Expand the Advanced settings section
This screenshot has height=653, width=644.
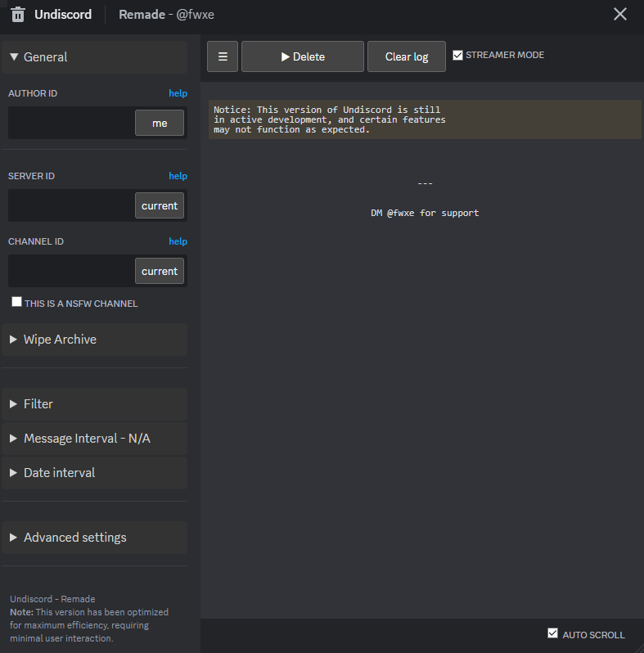pyautogui.click(x=95, y=538)
